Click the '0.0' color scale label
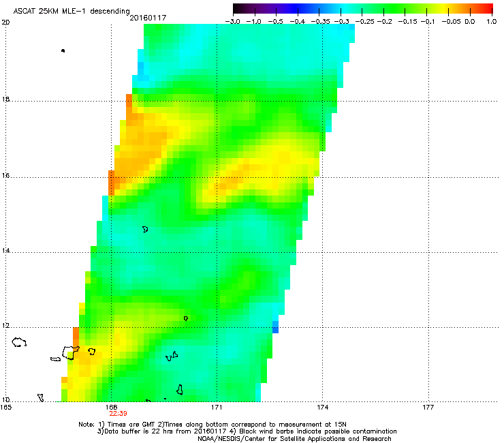This screenshot has height=443, width=504. point(470,22)
